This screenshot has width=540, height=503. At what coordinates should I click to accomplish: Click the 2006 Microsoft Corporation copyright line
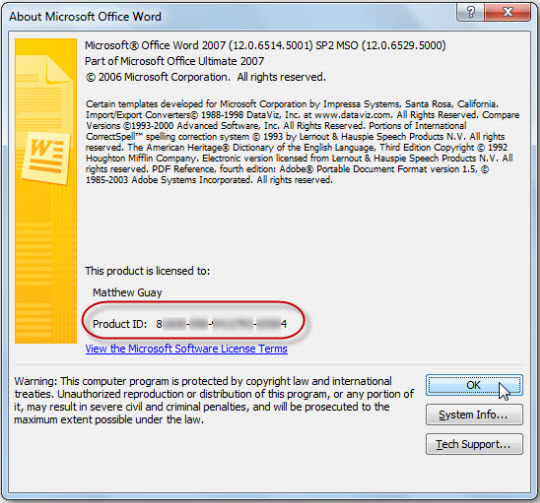click(x=205, y=77)
